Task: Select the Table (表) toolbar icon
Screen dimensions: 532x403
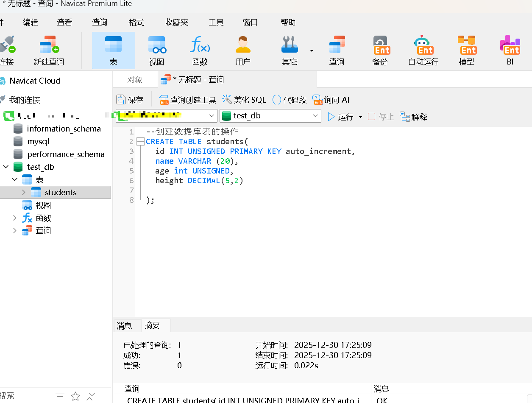Action: coord(114,50)
